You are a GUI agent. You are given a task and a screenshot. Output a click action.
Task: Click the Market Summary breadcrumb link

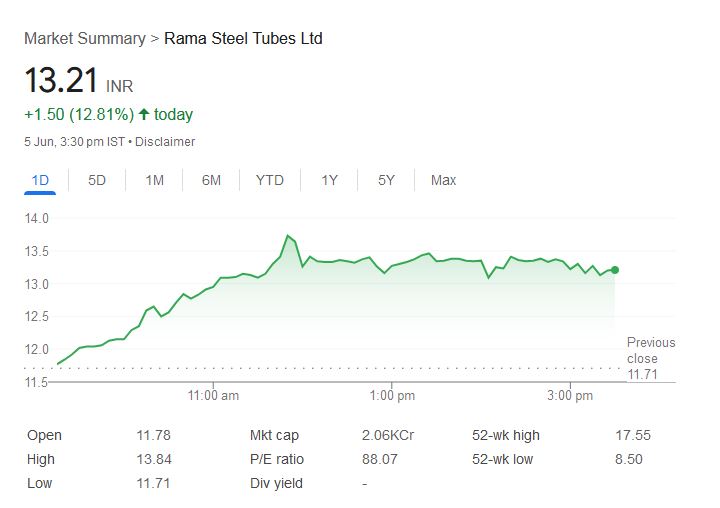[84, 38]
